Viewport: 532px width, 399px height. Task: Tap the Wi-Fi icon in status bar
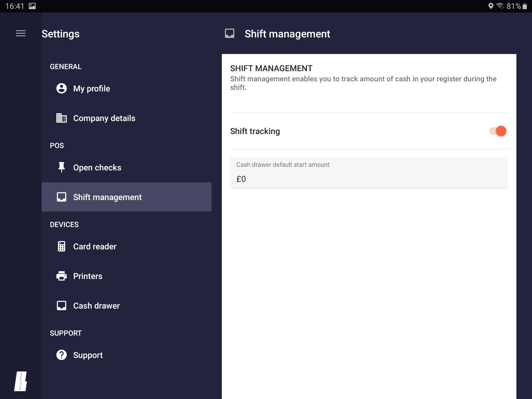pyautogui.click(x=500, y=6)
